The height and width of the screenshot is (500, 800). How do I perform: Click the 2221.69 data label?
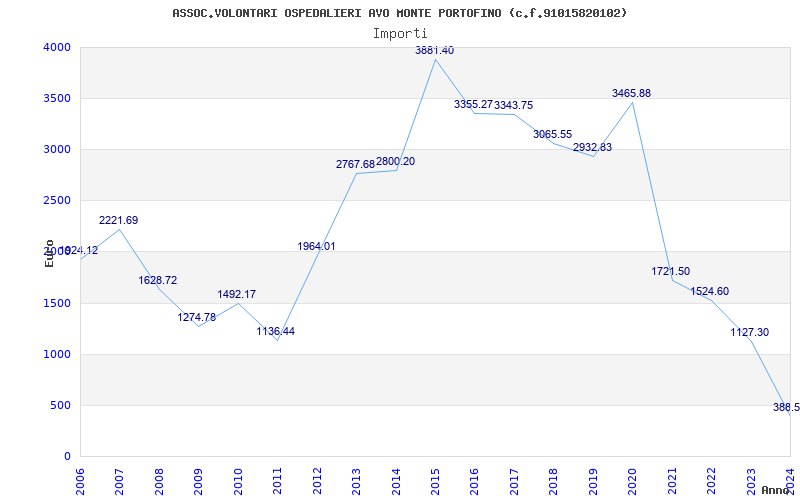pyautogui.click(x=118, y=220)
